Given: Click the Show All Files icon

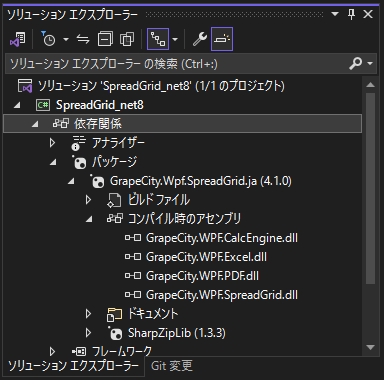Looking at the screenshot, I should click(127, 39).
